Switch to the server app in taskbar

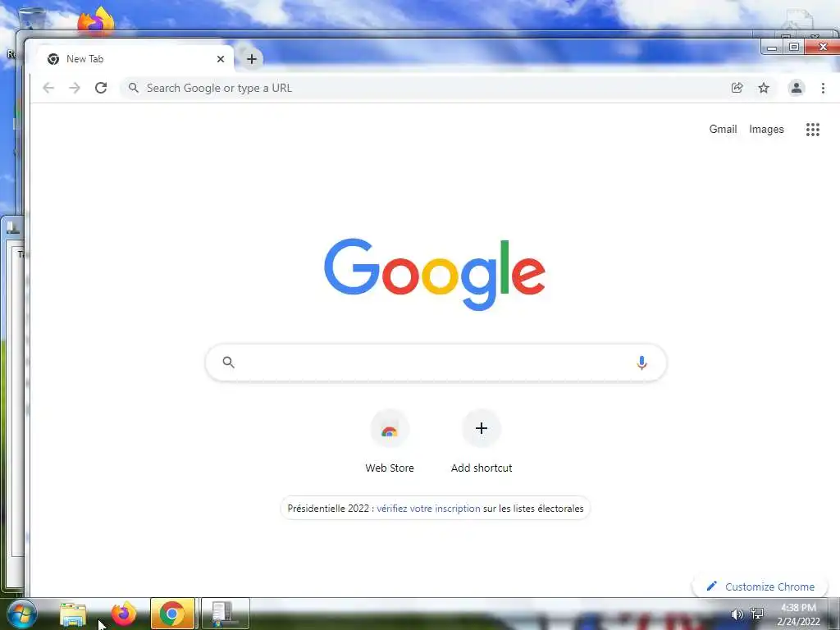(x=225, y=614)
